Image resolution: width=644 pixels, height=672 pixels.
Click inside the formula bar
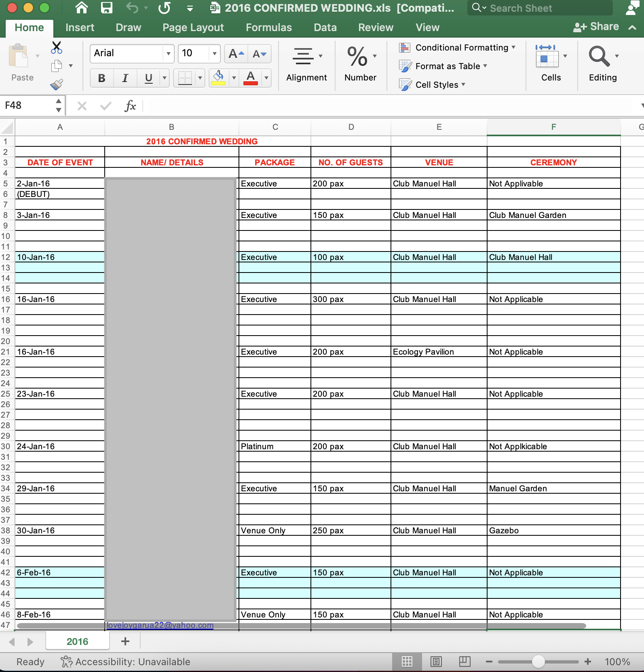(x=390, y=106)
